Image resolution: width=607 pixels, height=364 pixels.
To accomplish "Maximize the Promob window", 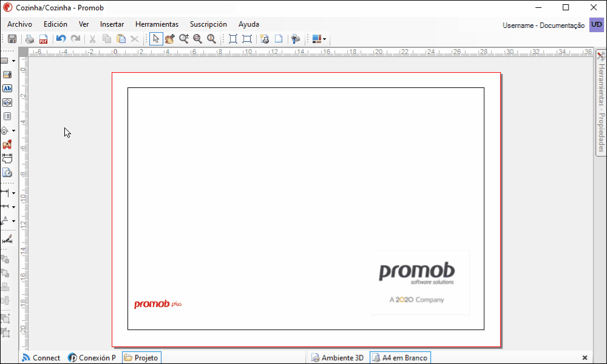I will 566,7.
